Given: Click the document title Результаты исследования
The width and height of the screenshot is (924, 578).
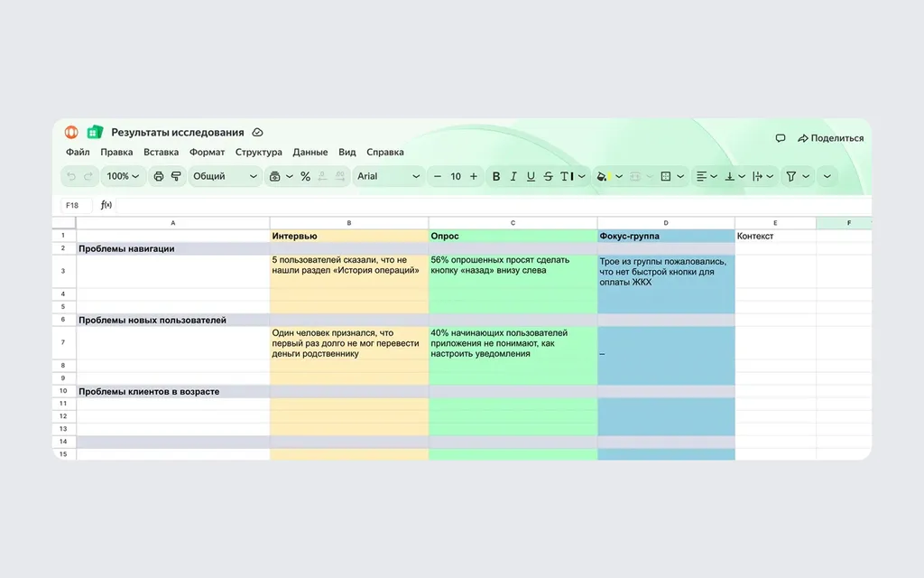Looking at the screenshot, I should click(178, 132).
